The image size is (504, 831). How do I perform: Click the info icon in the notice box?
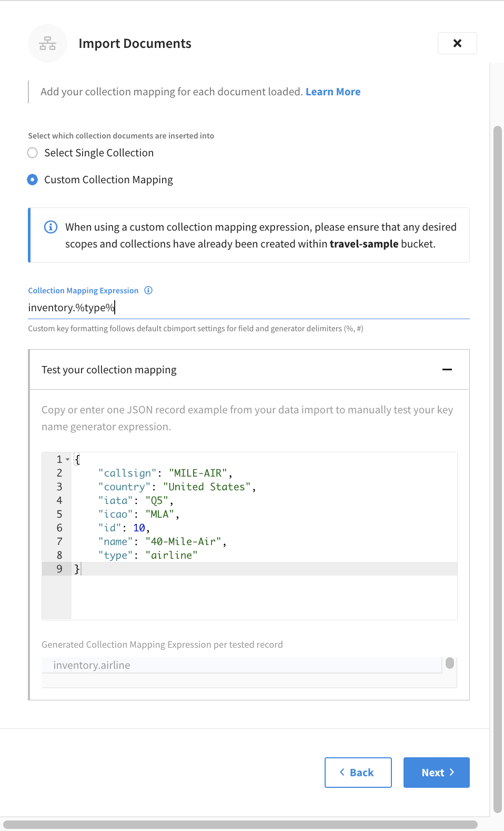coord(51,227)
